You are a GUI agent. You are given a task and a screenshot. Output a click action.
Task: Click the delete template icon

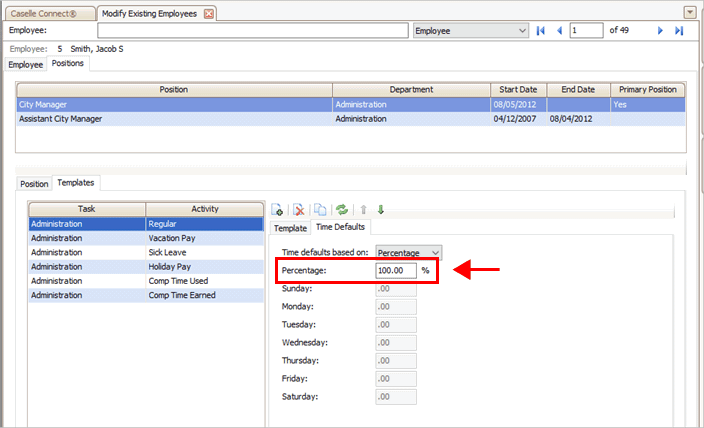pos(298,210)
